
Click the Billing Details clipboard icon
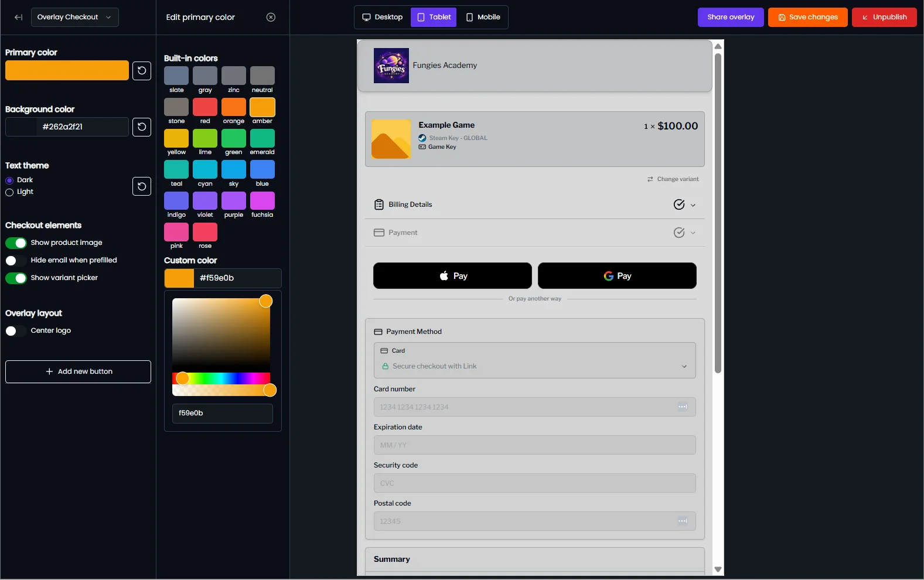379,204
